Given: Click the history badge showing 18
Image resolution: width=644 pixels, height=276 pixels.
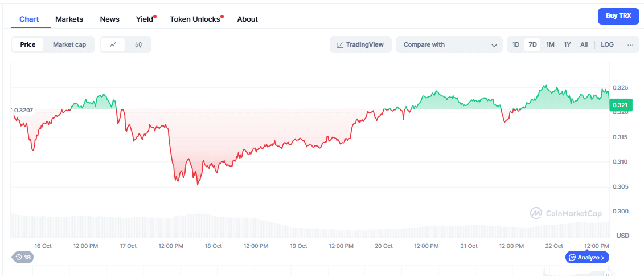Looking at the screenshot, I should pos(23,257).
